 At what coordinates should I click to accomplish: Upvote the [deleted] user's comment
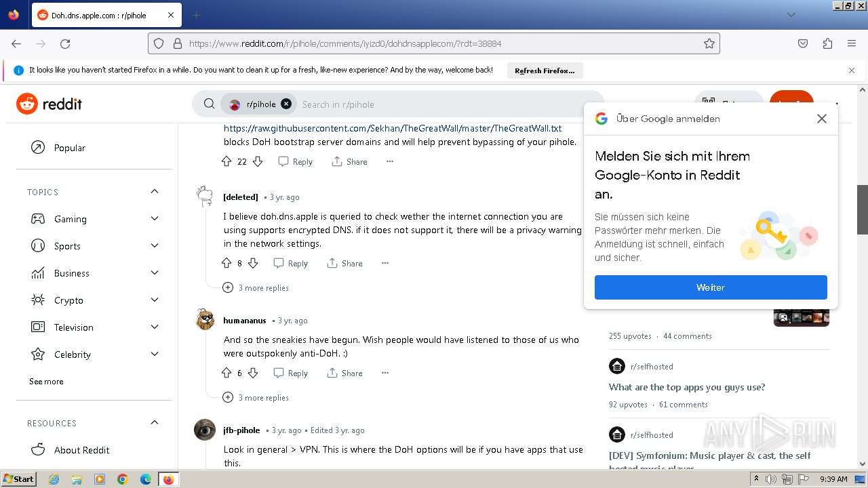click(x=226, y=263)
